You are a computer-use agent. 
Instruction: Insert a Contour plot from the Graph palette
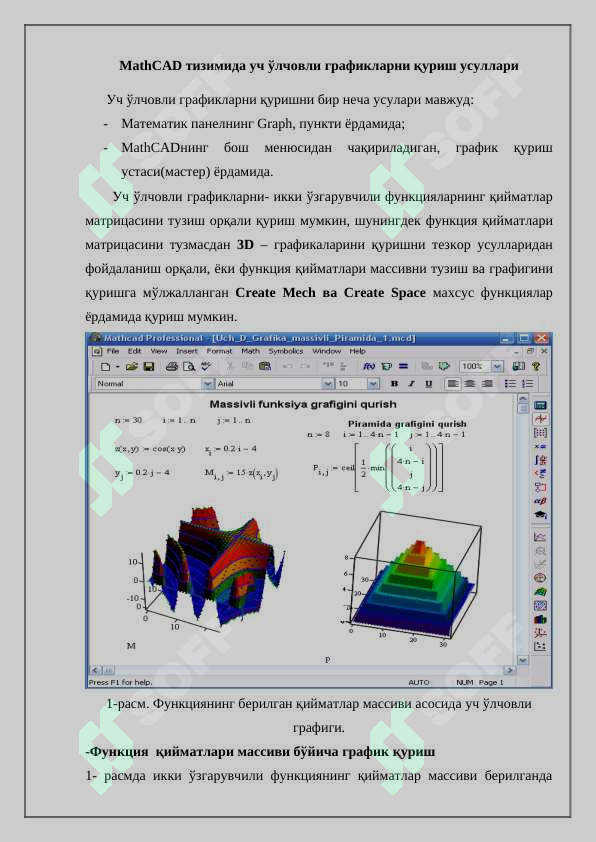pyautogui.click(x=540, y=605)
